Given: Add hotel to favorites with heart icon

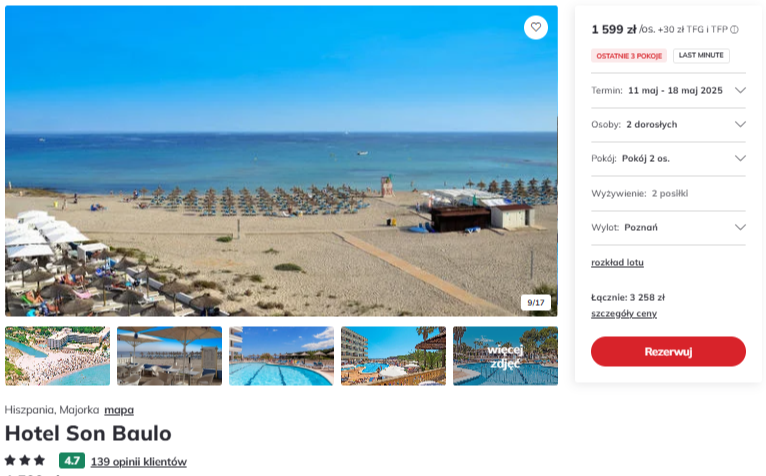Looking at the screenshot, I should pos(536,27).
